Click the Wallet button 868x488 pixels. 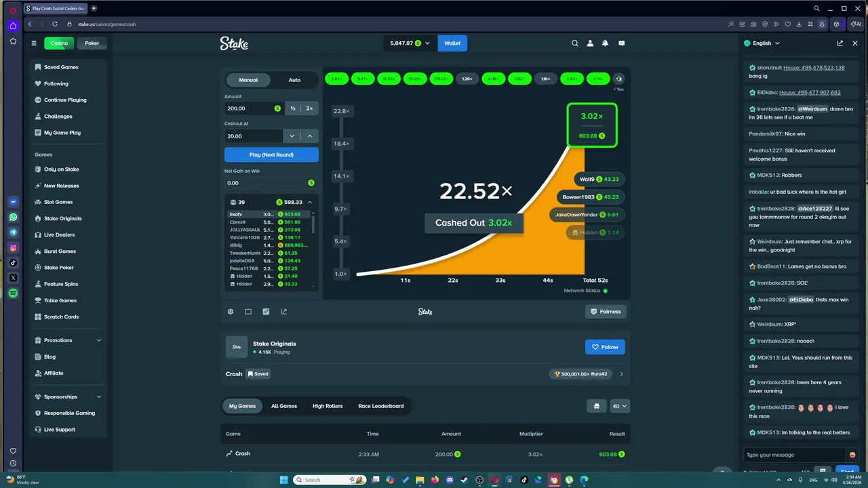click(452, 43)
